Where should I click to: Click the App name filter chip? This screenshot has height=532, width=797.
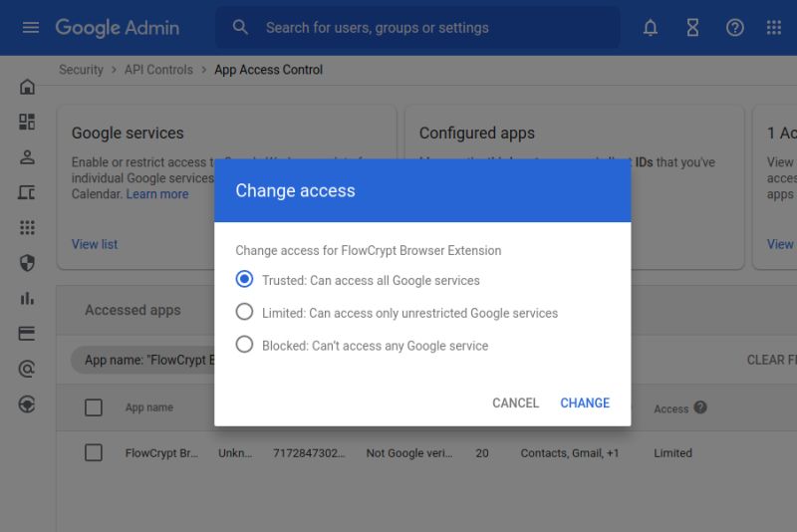pos(142,360)
